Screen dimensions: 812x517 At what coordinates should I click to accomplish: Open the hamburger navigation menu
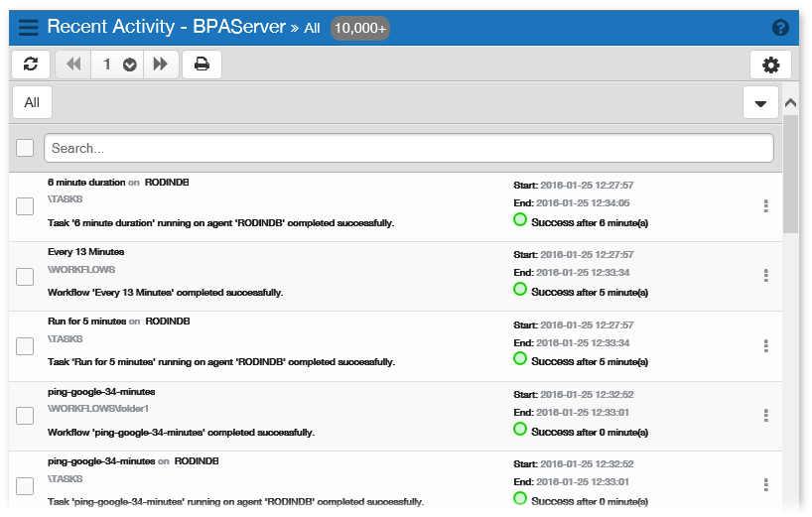click(x=29, y=28)
